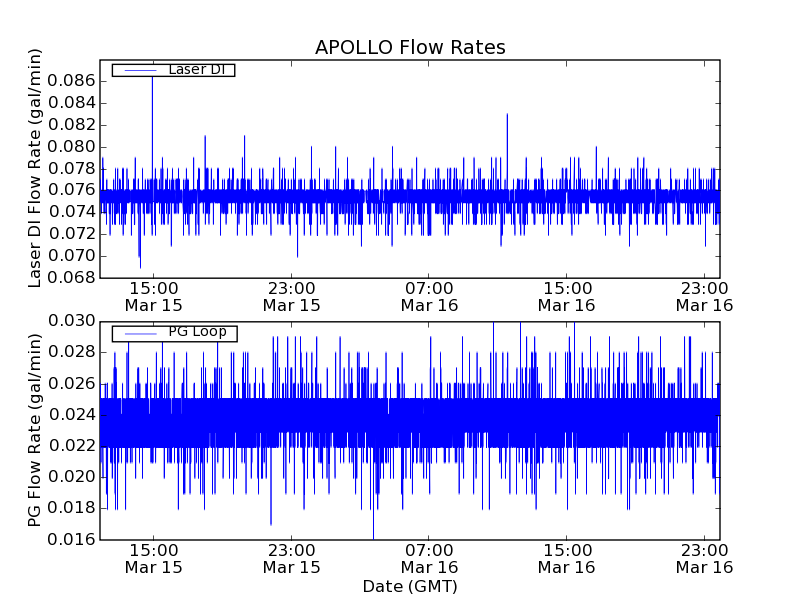This screenshot has height=600, width=800.
Task: Select the 'Laser DI' legend label
Action: 196,69
